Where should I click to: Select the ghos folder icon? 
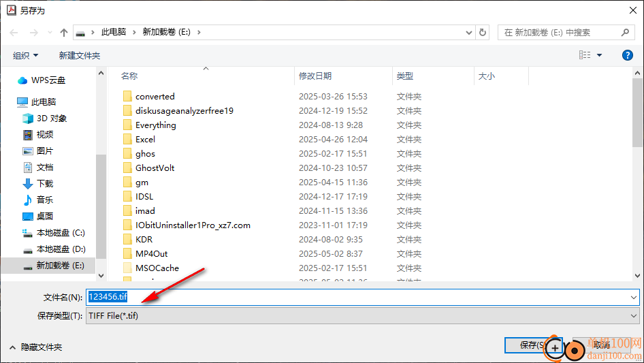(x=127, y=154)
